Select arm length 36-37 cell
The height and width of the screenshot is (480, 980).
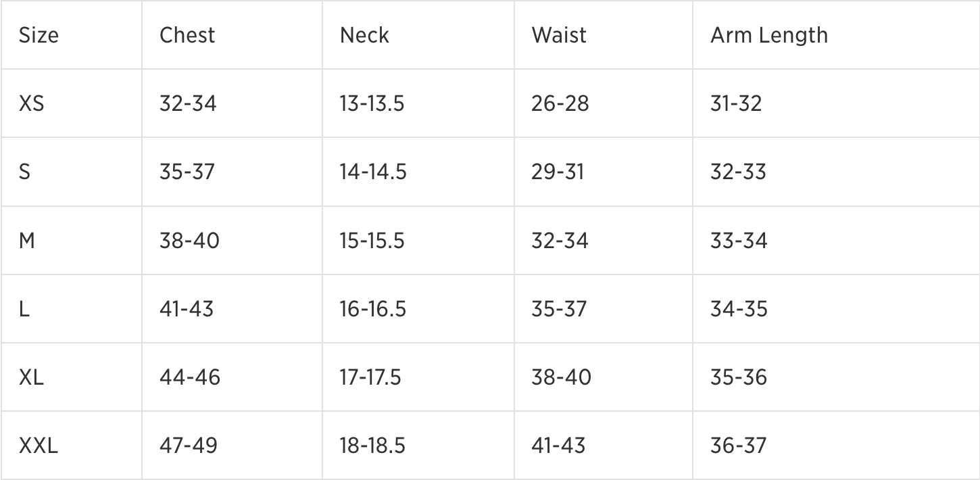click(738, 446)
